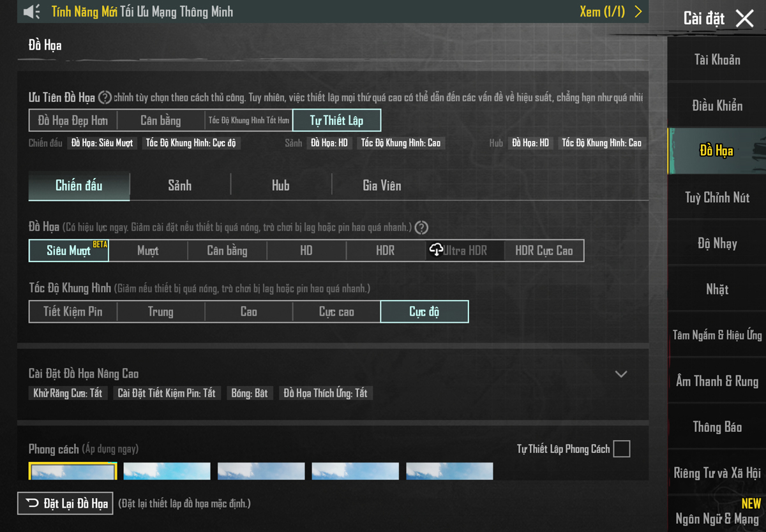Click Cài Đặt Đồ Họa Nâng Cao heading
The image size is (766, 532).
tap(84, 374)
